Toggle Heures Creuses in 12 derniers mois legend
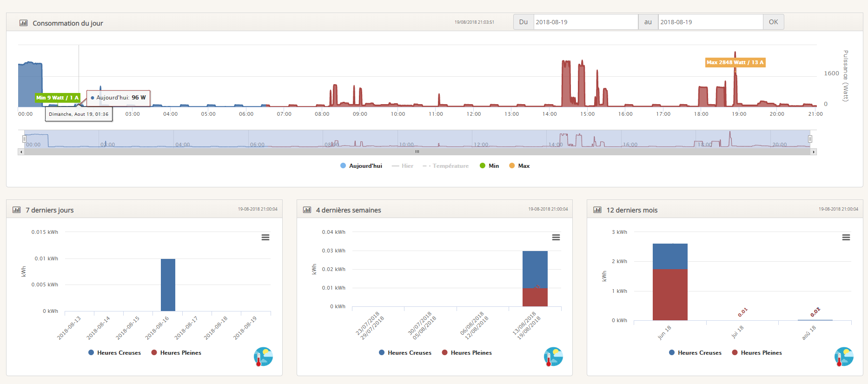Viewport: 868px width, 384px height. tap(695, 352)
